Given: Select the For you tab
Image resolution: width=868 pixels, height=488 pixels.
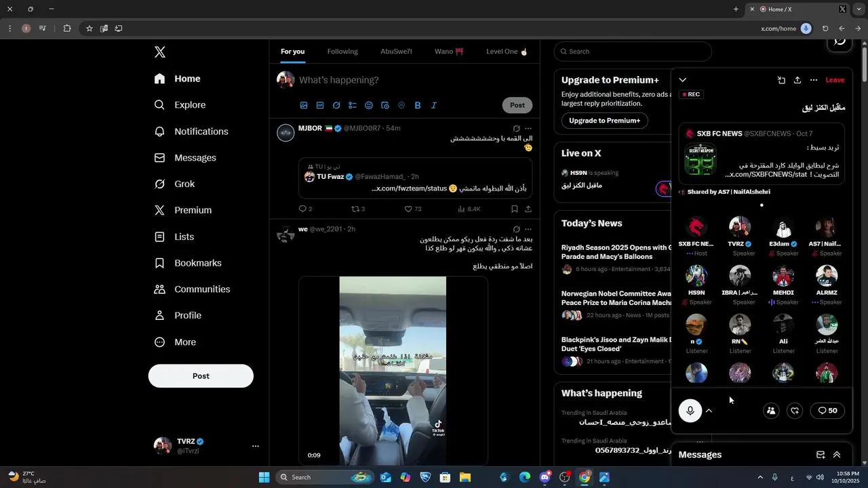Looking at the screenshot, I should point(293,52).
